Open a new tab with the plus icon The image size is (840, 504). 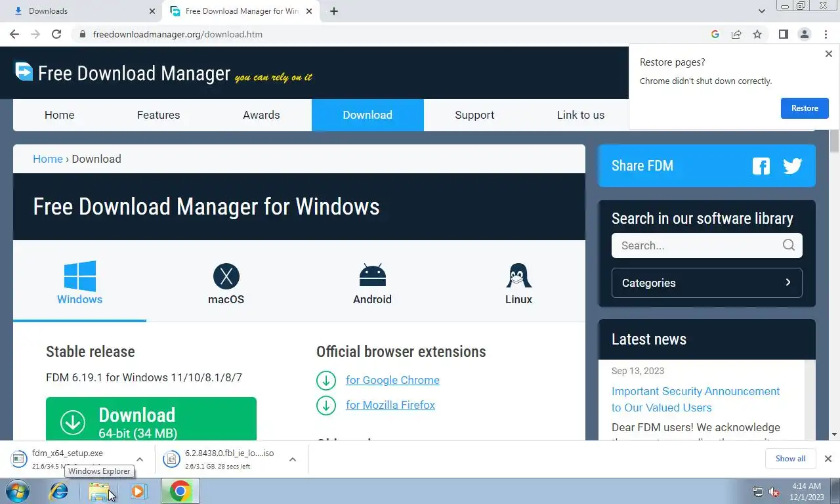(x=333, y=11)
